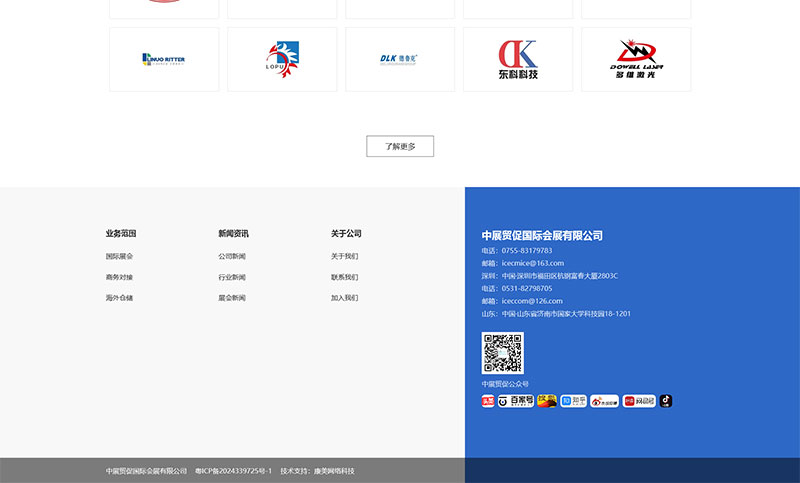This screenshot has width=800, height=483.
Task: Click the 康美网络科技 tech support link
Action: tap(334, 471)
